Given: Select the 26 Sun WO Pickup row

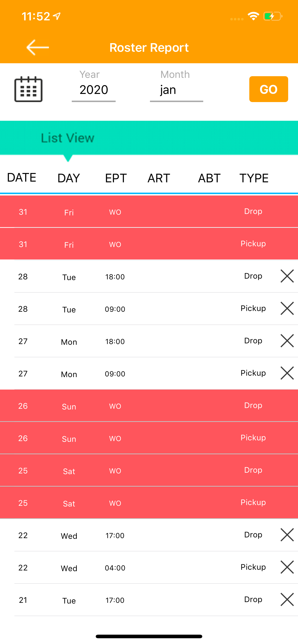Looking at the screenshot, I should tap(149, 438).
